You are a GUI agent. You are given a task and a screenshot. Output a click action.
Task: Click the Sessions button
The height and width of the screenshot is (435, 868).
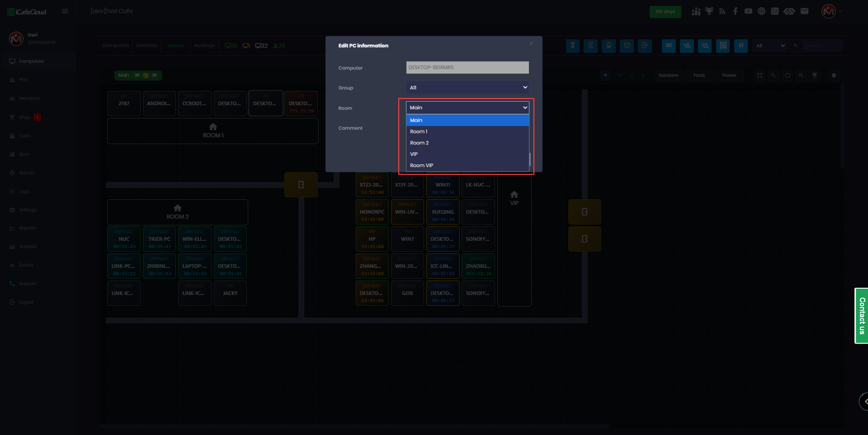[x=668, y=75]
